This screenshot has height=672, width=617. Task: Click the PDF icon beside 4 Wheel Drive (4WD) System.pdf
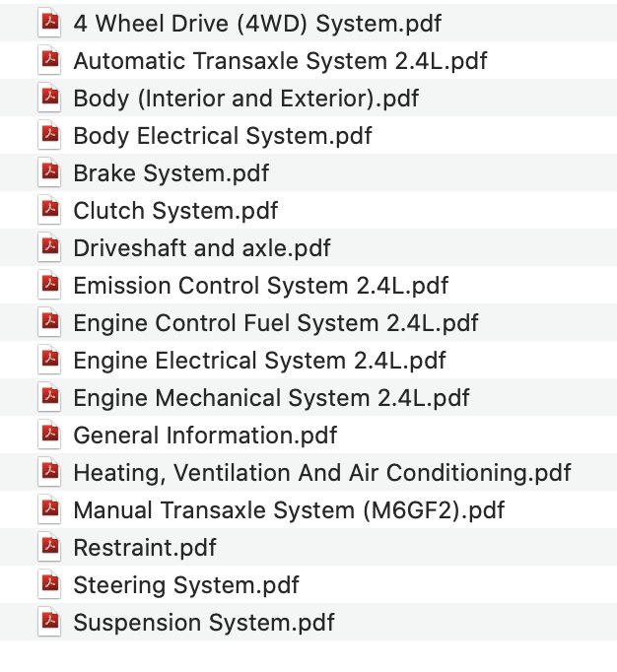tap(48, 23)
